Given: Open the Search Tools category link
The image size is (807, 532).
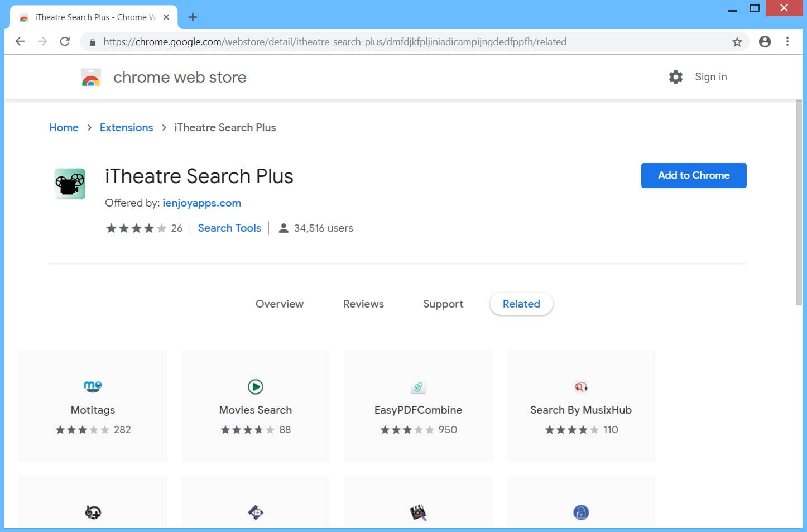Looking at the screenshot, I should tap(229, 228).
